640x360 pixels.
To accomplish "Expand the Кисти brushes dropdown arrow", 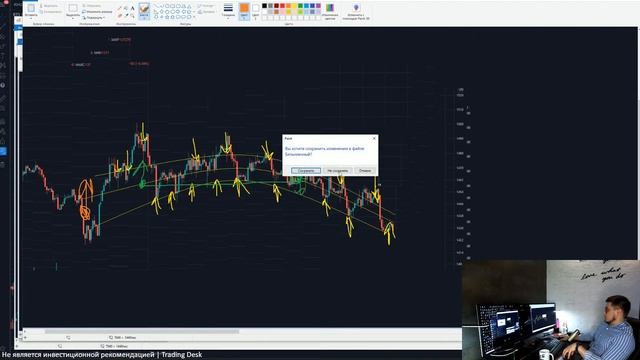I will coord(144,17).
